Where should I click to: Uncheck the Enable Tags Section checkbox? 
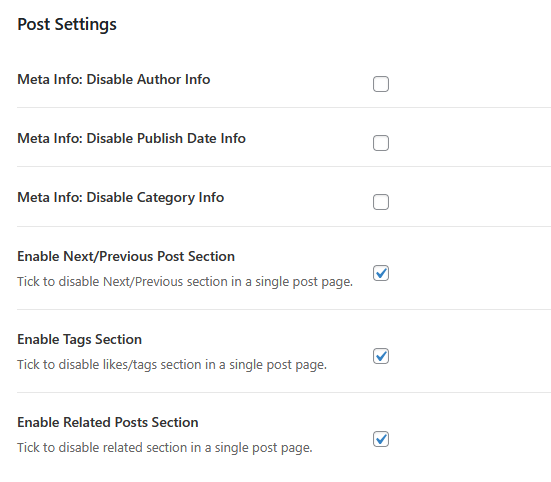[x=381, y=356]
